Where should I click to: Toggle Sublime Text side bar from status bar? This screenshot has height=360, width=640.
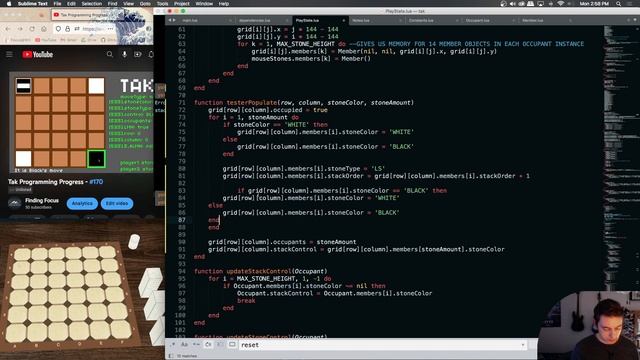[x=171, y=356]
